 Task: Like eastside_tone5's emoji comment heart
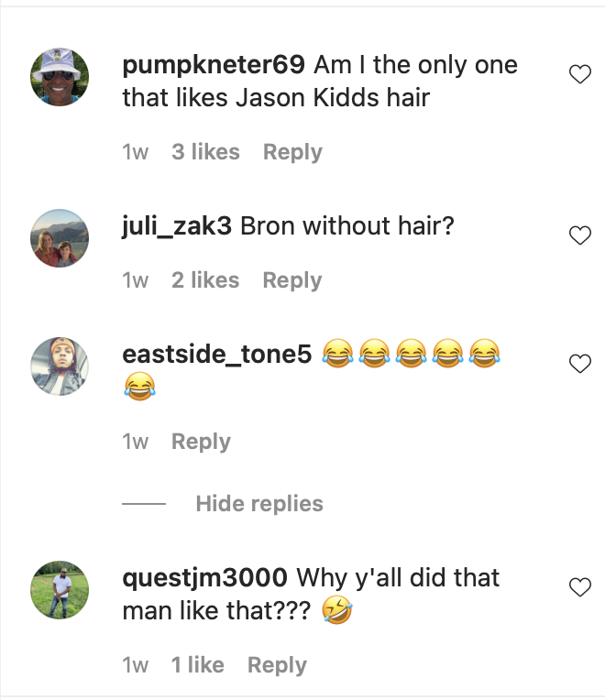(580, 364)
